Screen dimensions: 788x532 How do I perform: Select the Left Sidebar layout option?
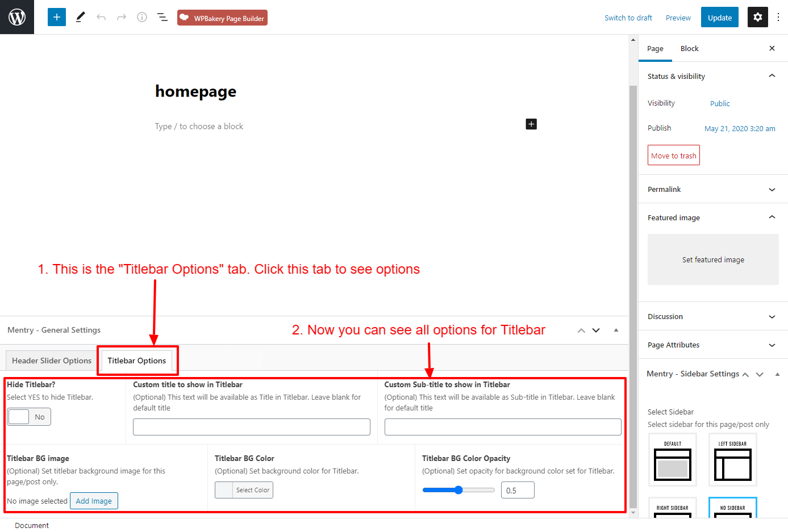[732, 460]
